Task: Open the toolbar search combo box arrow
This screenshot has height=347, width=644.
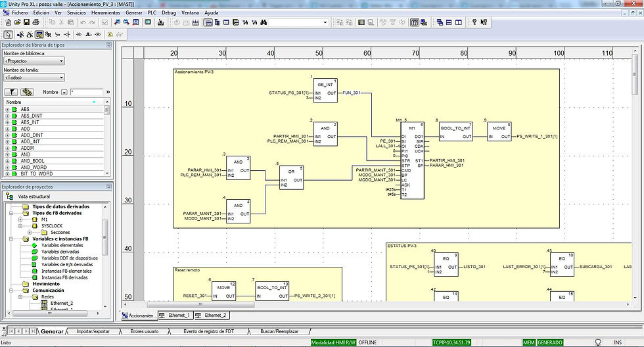Action: tap(325, 22)
